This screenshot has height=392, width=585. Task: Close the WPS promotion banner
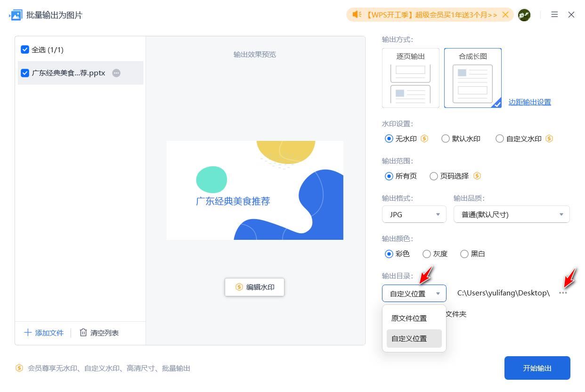505,15
